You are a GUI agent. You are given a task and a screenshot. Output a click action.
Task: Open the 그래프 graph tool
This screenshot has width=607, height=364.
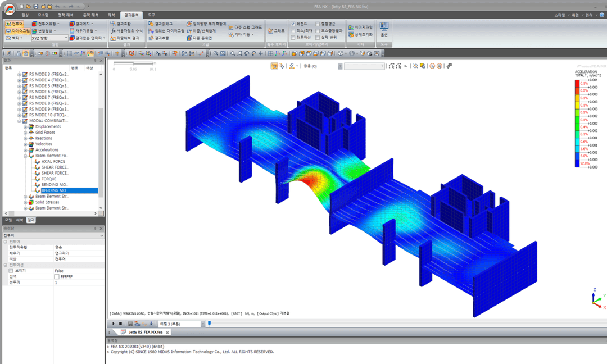(x=276, y=30)
